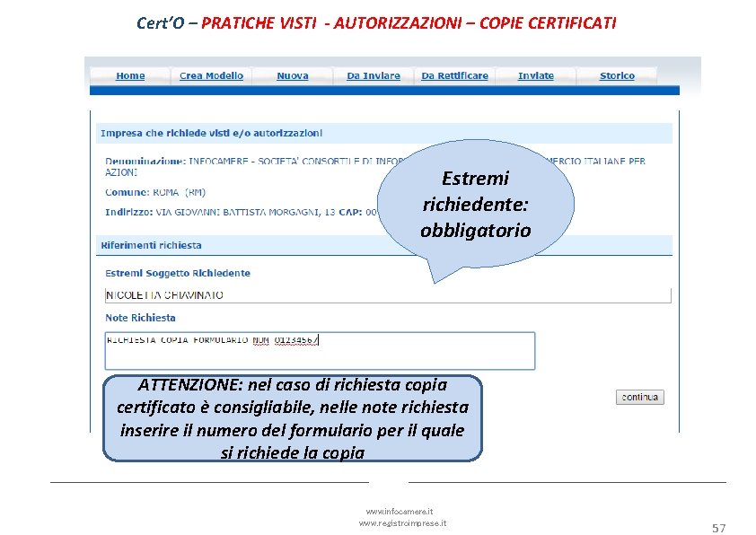Viewport: 756px width, 535px height.
Task: Switch to the Da Rettificare tab
Action: point(454,75)
